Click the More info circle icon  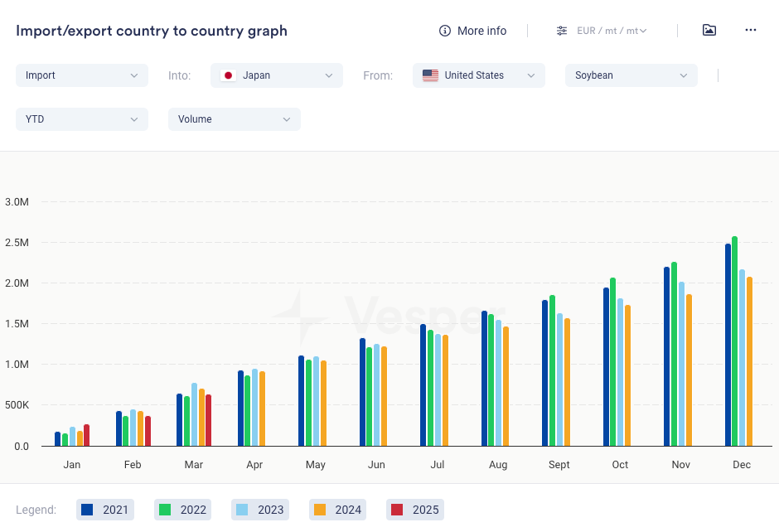tap(445, 31)
